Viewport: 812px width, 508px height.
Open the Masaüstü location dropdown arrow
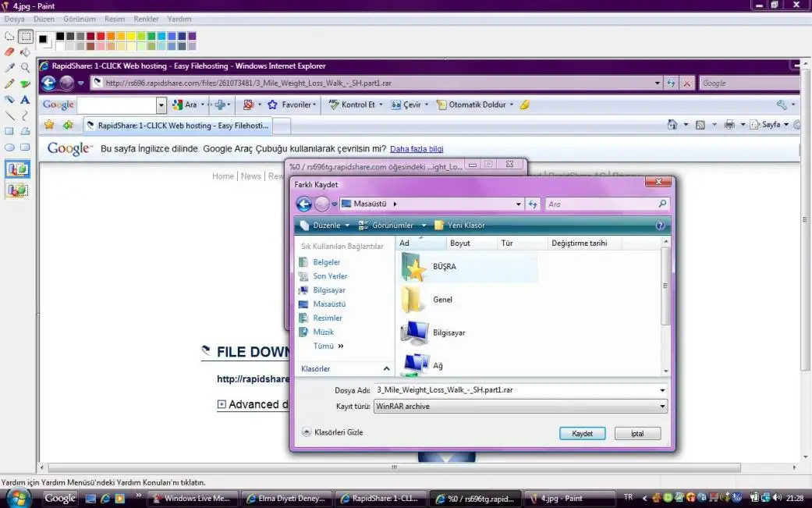[x=519, y=204]
